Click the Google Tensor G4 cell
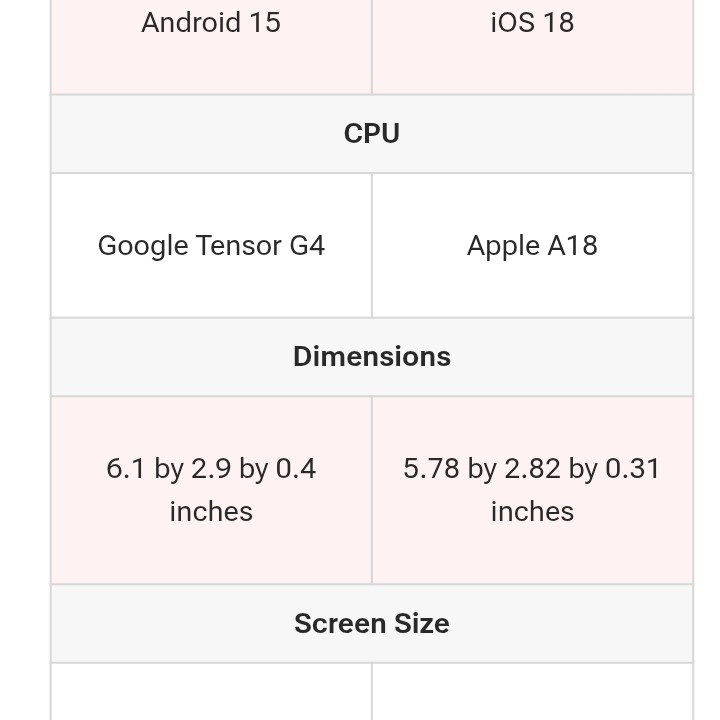Image resolution: width=720 pixels, height=720 pixels. tap(211, 246)
